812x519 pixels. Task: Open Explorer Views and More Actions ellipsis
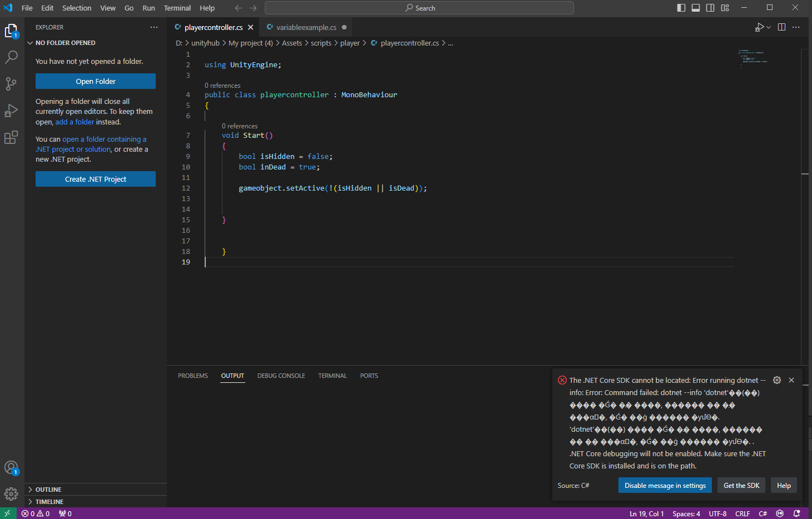click(x=154, y=27)
